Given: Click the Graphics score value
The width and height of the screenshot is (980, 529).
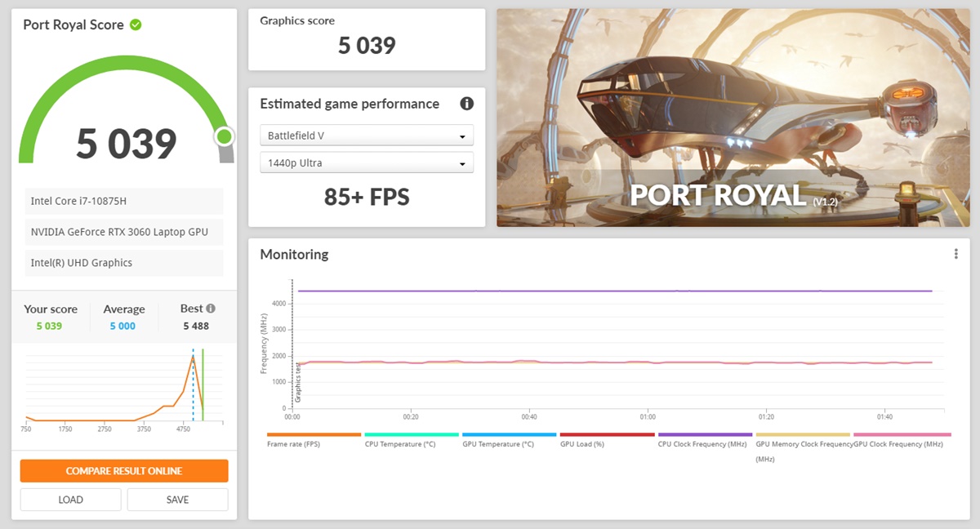Looking at the screenshot, I should click(x=367, y=46).
